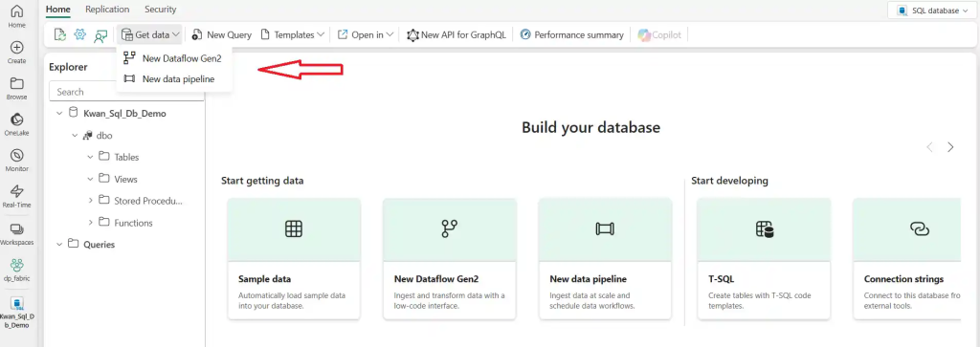Screen dimensions: 980x347
Task: Toggle the Tables folder chevron
Action: 90,158
